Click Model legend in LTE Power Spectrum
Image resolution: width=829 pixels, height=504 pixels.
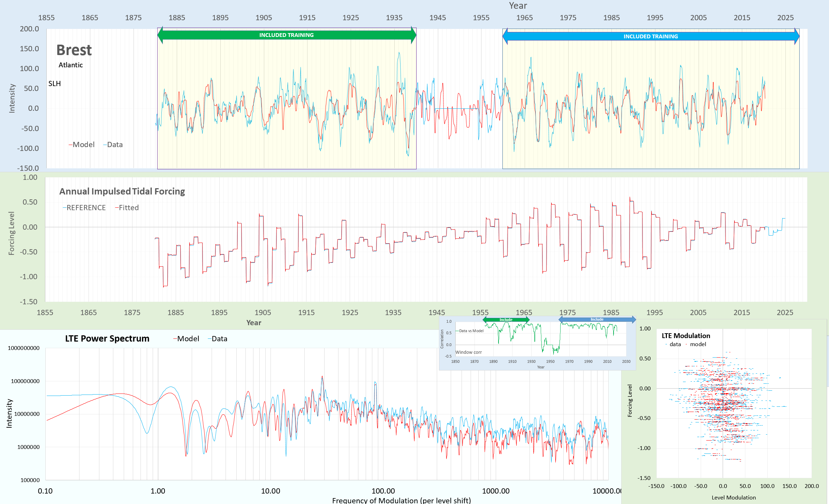click(x=187, y=339)
